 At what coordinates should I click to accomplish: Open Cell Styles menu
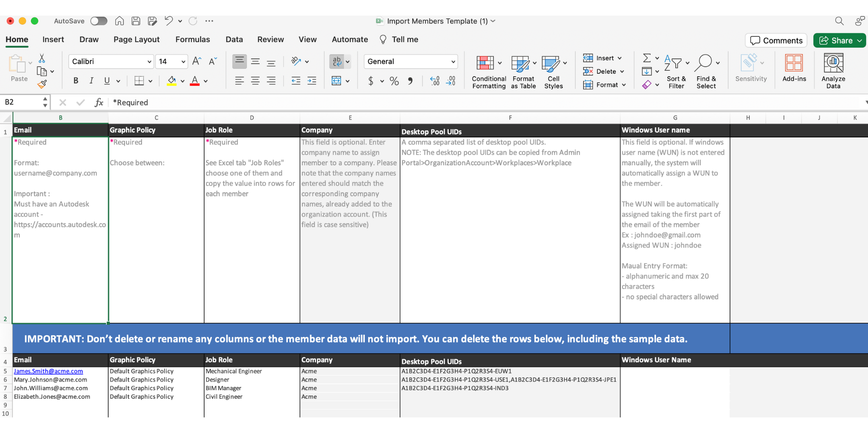click(554, 71)
